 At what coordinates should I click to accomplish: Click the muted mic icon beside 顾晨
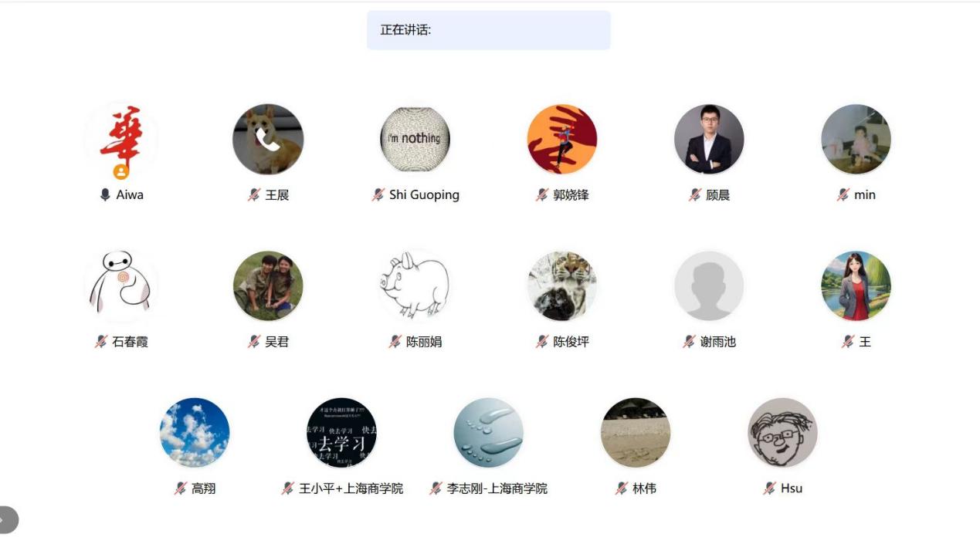tap(695, 195)
